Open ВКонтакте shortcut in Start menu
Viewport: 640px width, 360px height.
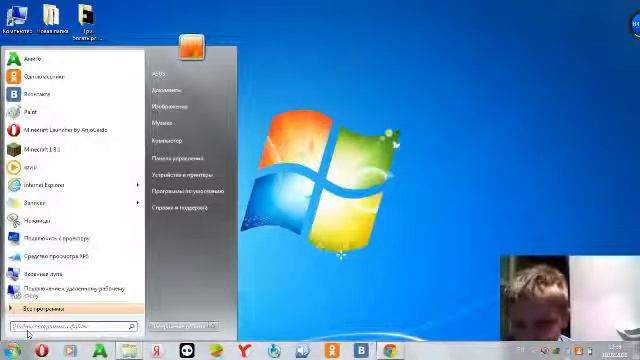point(74,94)
